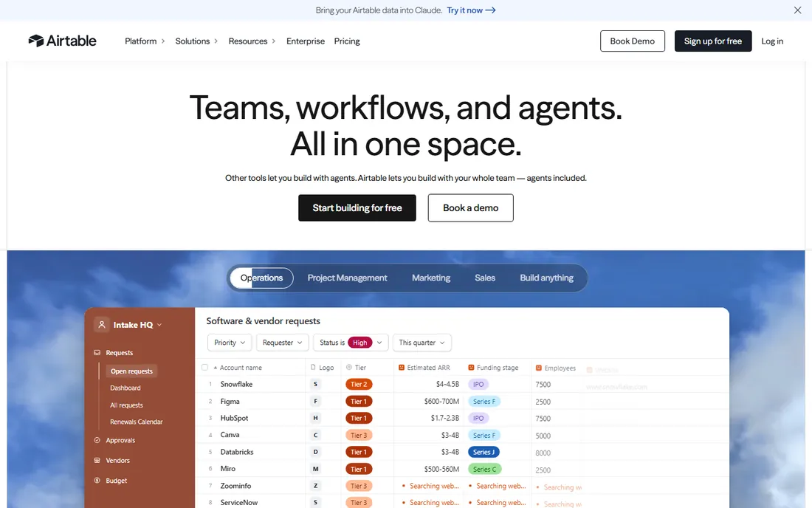Viewport: 812px width, 508px height.
Task: Close the top announcement banner
Action: tap(797, 10)
